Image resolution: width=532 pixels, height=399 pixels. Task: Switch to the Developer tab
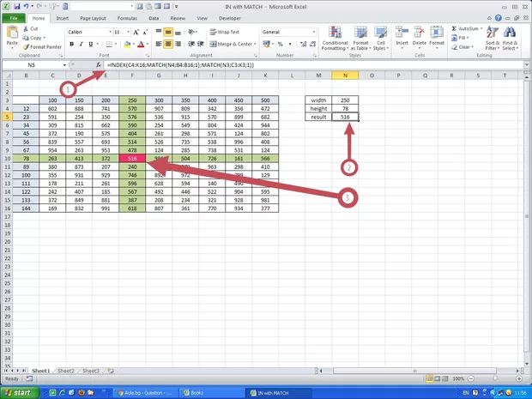[x=230, y=18]
